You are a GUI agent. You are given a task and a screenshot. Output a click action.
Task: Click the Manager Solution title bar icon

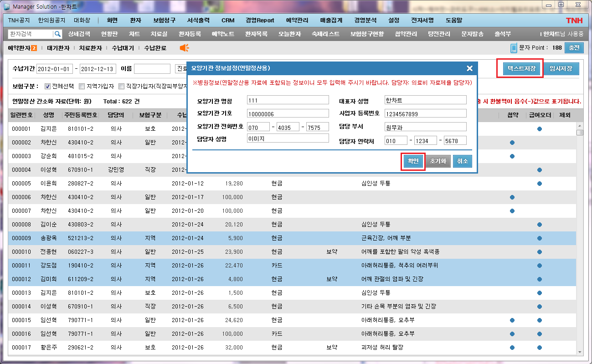[x=6, y=7]
